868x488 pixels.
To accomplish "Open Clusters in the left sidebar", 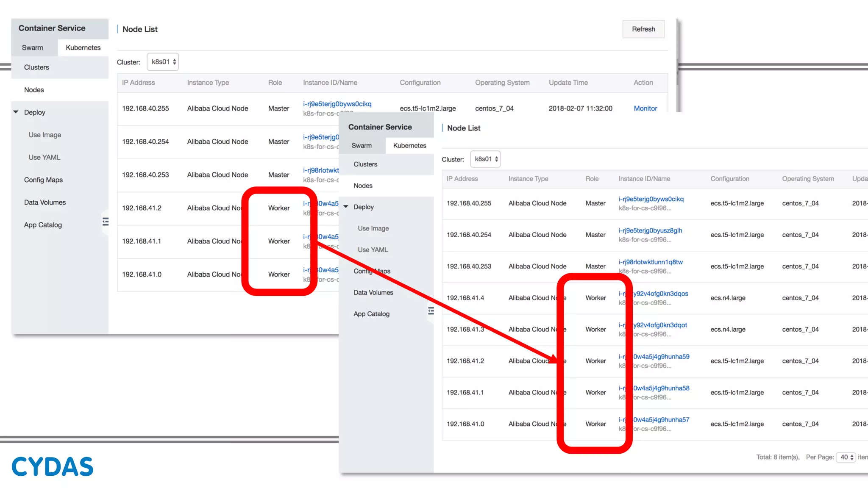I will coord(36,67).
